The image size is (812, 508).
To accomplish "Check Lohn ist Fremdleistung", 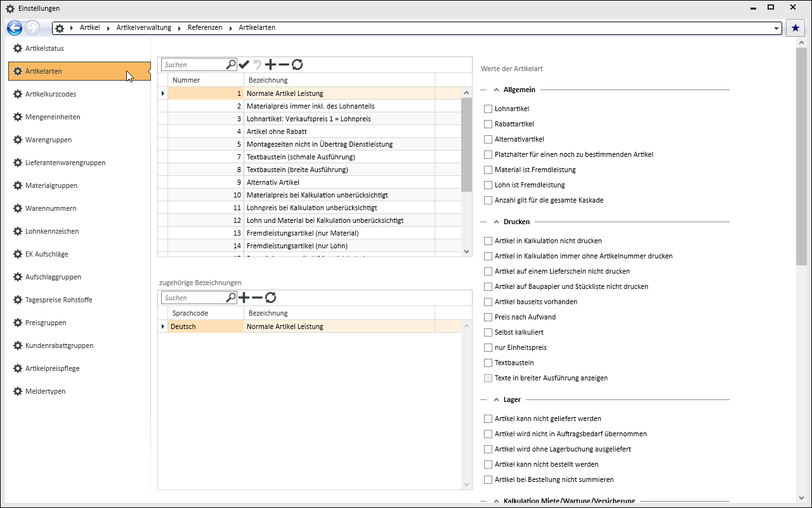I will pos(488,185).
